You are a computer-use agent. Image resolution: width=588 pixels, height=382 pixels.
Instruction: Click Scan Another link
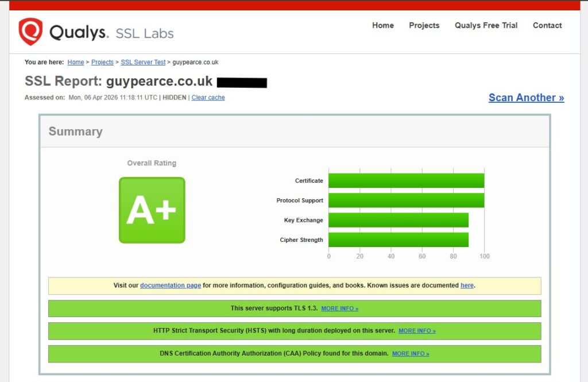pos(526,98)
